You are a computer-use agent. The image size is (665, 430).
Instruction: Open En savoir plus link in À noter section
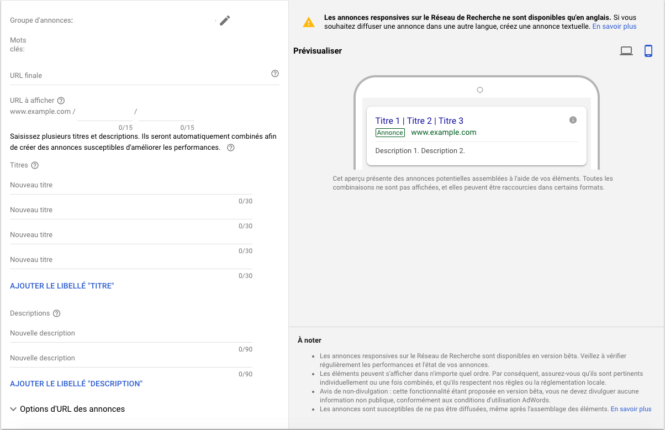tap(630, 409)
